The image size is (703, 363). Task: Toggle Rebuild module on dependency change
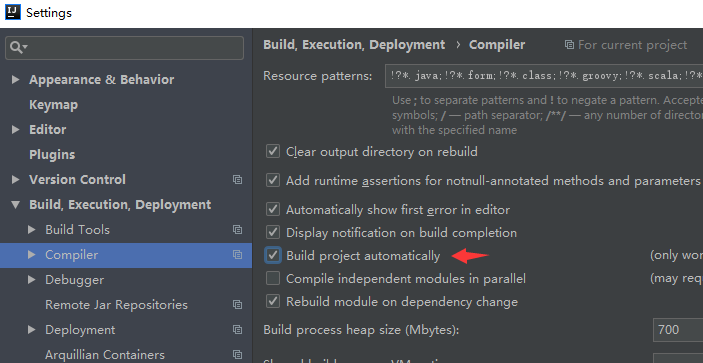point(273,301)
